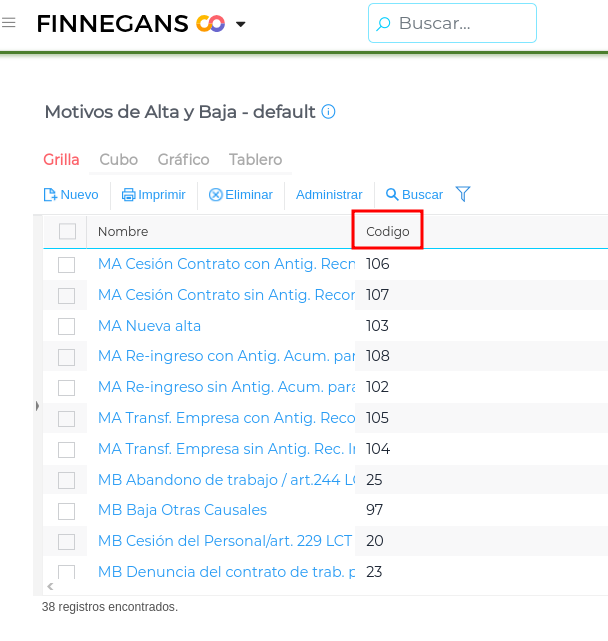
Task: Switch to the Cubo tab
Action: [x=119, y=159]
